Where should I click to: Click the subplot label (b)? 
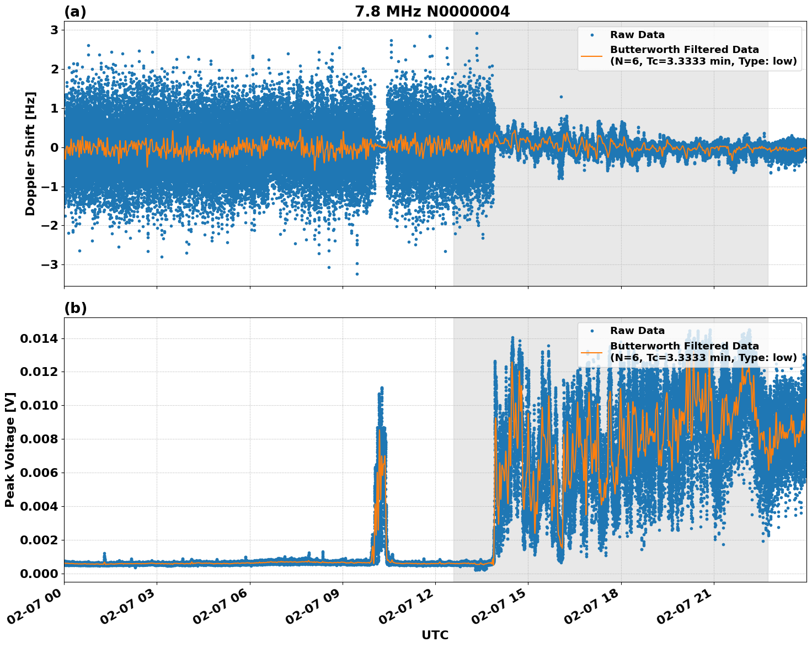click(x=77, y=308)
